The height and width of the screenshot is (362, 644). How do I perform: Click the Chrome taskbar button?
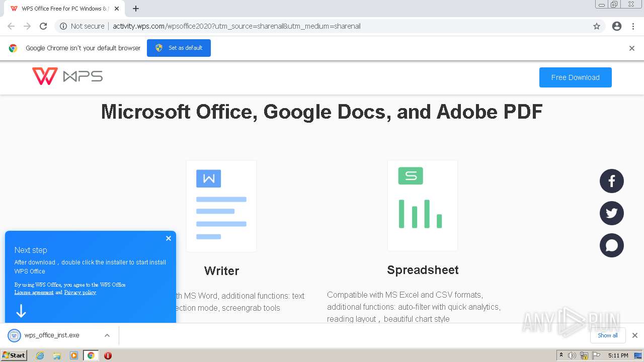91,355
